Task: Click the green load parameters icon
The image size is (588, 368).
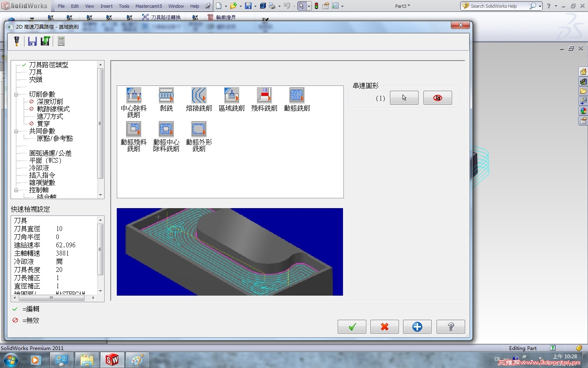Action: [x=45, y=41]
